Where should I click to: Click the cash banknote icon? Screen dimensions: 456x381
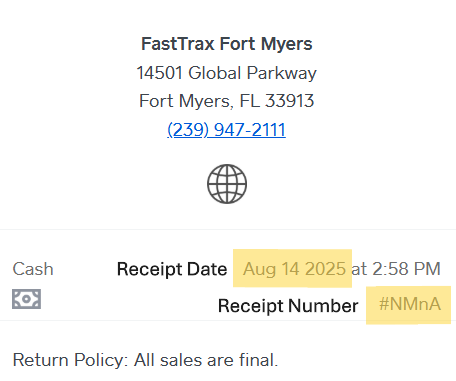[x=27, y=299]
